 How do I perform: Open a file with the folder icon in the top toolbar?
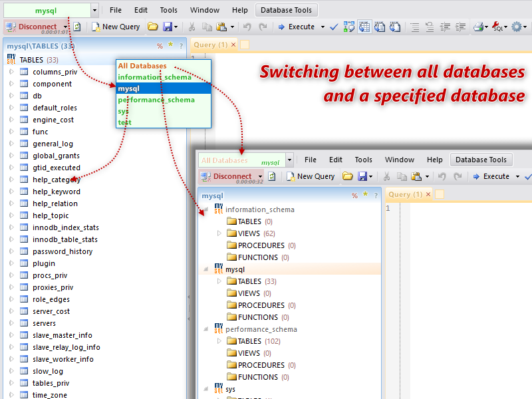point(153,27)
